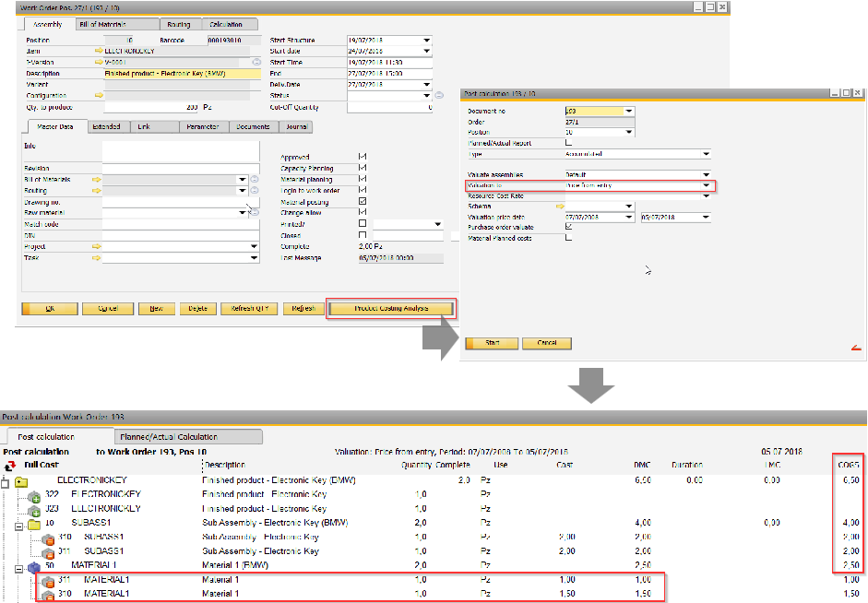Open the Type dropdown showing Accumulated
868x603 pixels.
pyautogui.click(x=706, y=154)
